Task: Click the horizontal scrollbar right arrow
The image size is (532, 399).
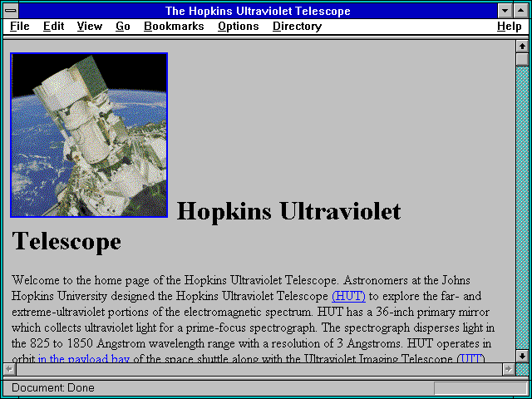Action: [x=508, y=369]
